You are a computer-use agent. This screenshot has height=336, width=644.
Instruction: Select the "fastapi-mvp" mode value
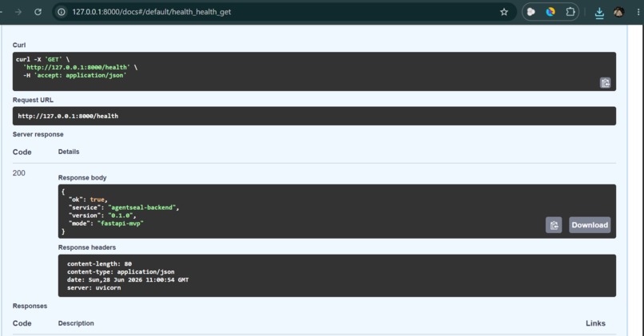coord(121,223)
